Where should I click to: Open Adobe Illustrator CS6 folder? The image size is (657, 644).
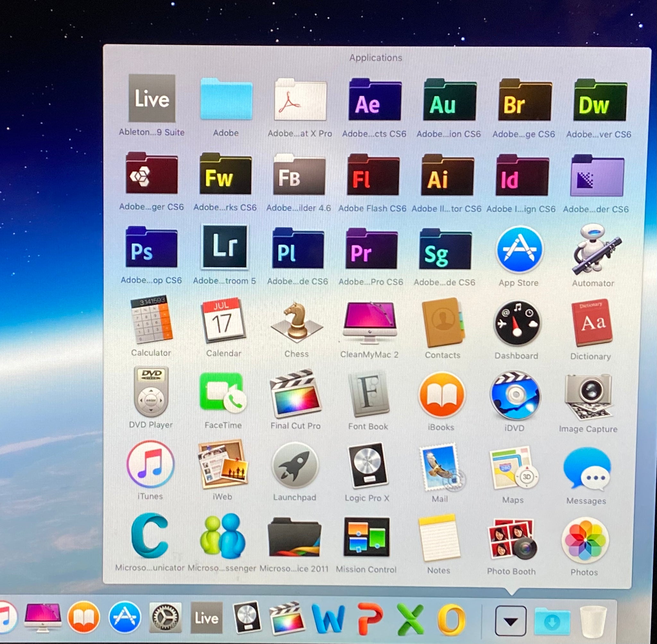pos(448,175)
